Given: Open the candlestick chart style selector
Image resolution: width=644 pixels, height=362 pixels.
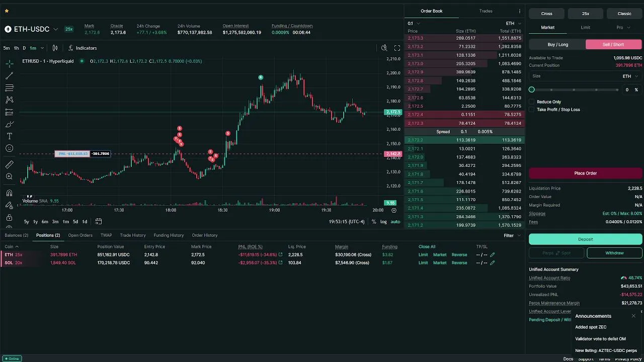Looking at the screenshot, I should 55,48.
